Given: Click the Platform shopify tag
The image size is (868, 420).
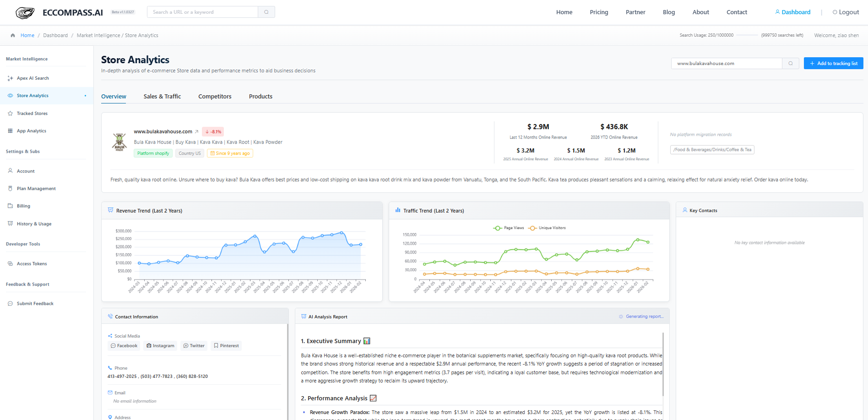Looking at the screenshot, I should 153,153.
